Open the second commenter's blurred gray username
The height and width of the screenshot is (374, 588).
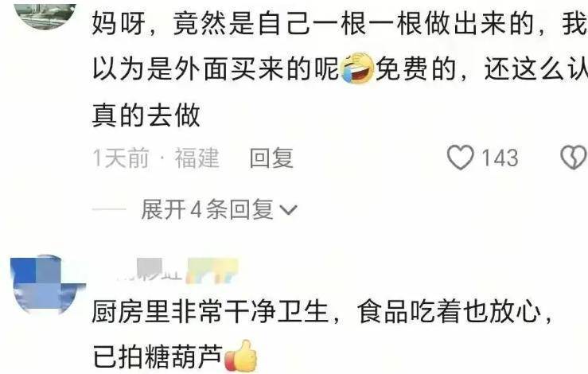pyautogui.click(x=150, y=270)
